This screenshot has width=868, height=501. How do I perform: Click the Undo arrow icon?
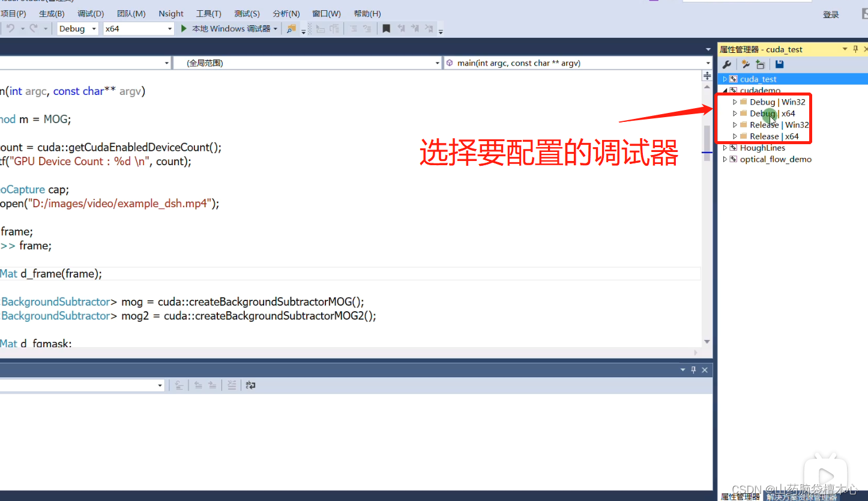(10, 28)
